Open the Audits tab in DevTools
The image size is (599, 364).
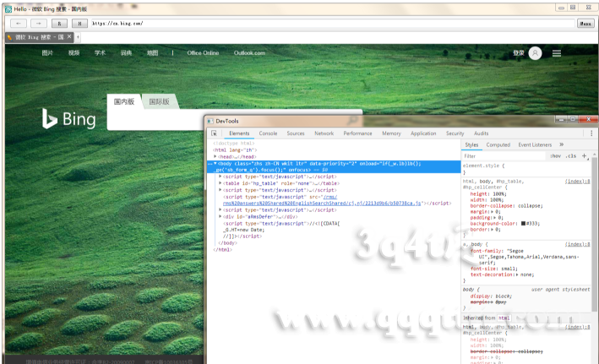(481, 133)
